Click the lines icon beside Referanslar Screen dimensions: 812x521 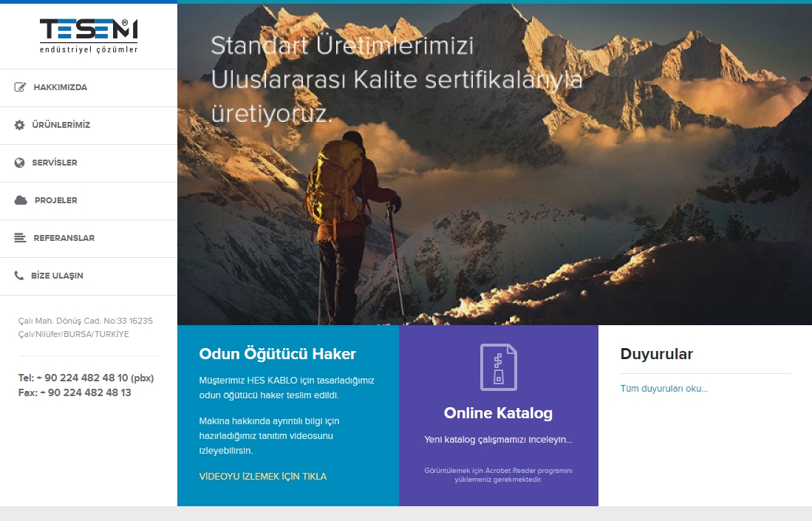click(20, 238)
